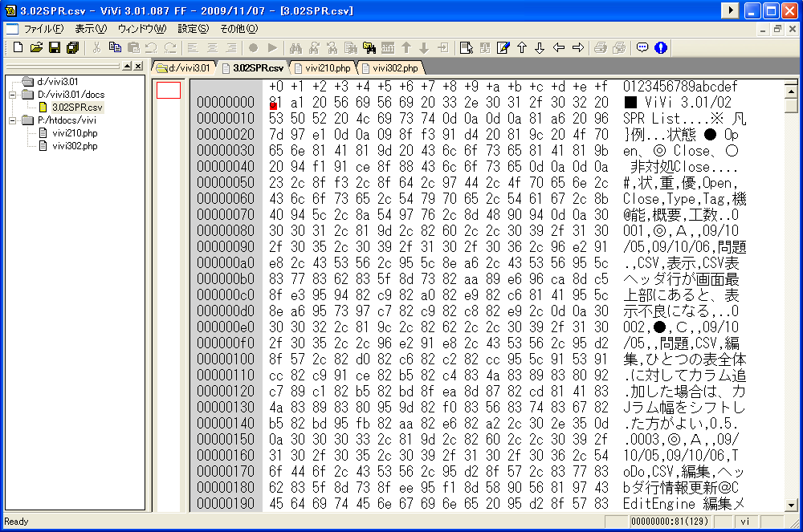
Task: Collapse the P:/htdocs/vivi tree node
Action: click(12, 120)
